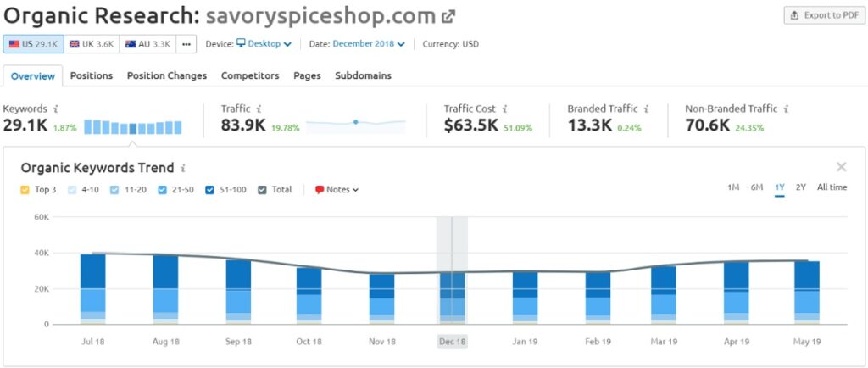Screen dimensions: 868x368
Task: Click the Currency: USD label
Action: coord(451,44)
